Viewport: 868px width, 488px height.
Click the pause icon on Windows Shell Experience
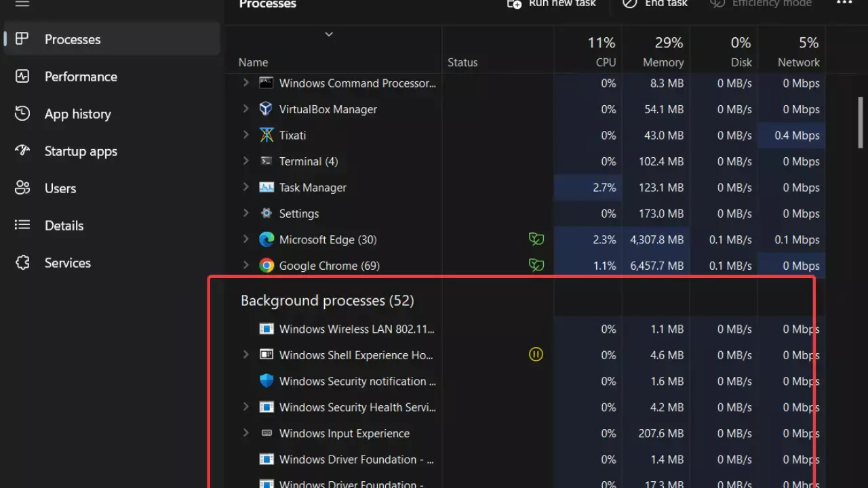(x=536, y=354)
